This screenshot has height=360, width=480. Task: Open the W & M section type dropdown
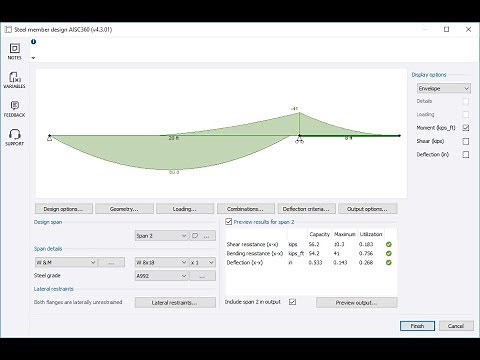(66, 262)
